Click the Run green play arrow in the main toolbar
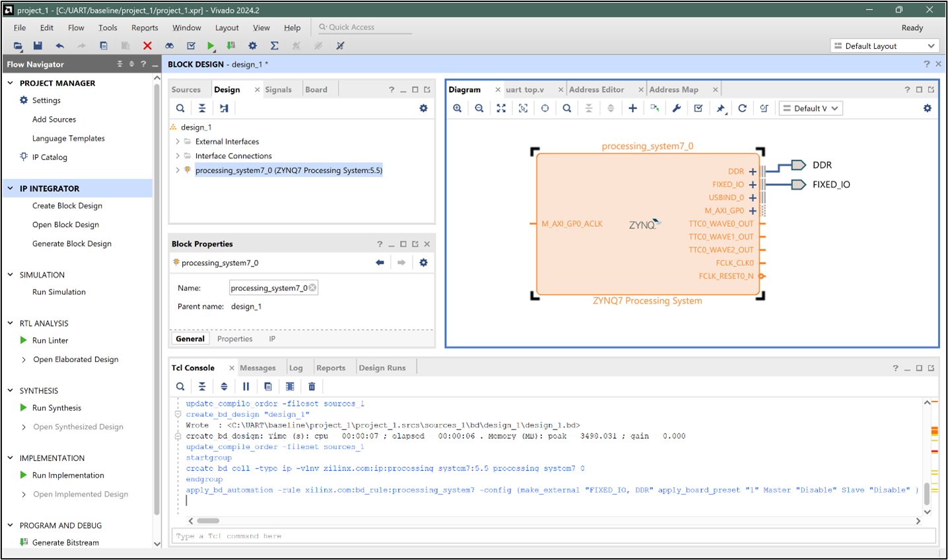This screenshot has width=948, height=560. tap(211, 46)
